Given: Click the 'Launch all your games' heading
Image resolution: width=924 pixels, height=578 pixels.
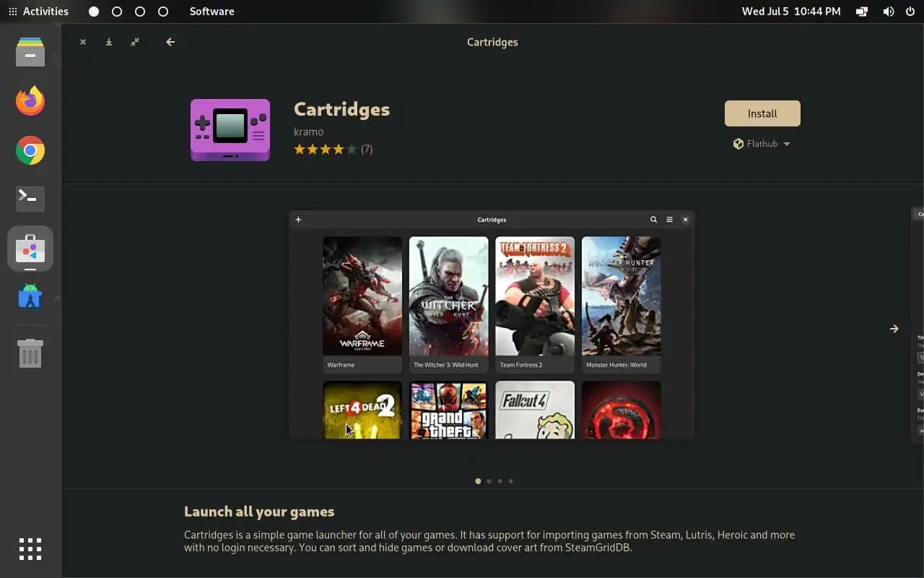Looking at the screenshot, I should click(x=259, y=512).
